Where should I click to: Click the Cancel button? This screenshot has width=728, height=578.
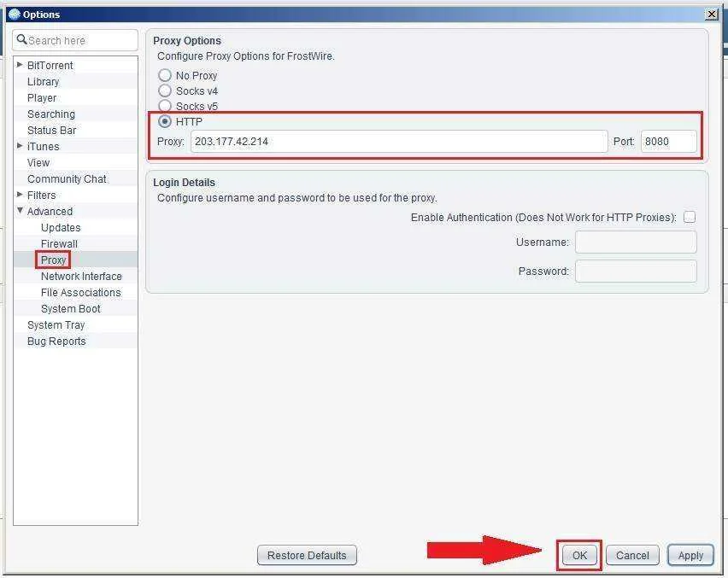(x=632, y=555)
